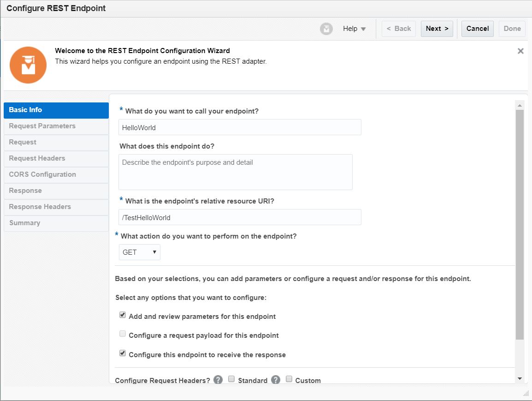The image size is (532, 401).
Task: Enable Standard request headers checkbox
Action: tap(231, 379)
